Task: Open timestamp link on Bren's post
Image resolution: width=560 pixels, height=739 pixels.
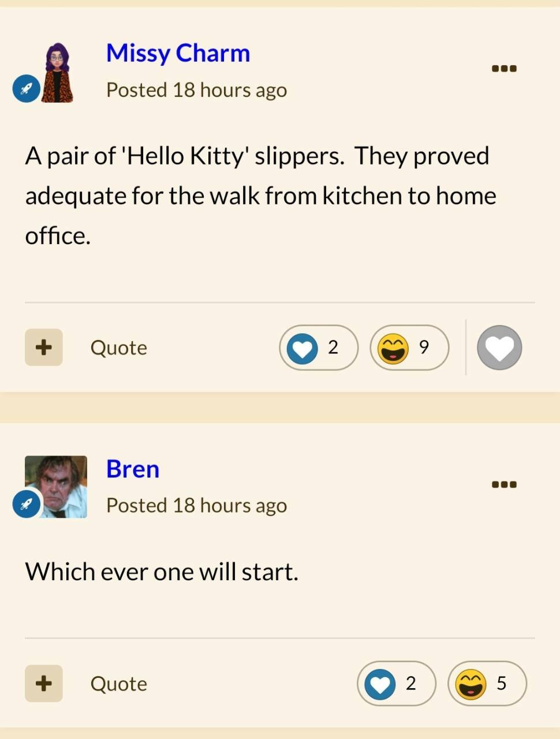Action: coord(196,505)
